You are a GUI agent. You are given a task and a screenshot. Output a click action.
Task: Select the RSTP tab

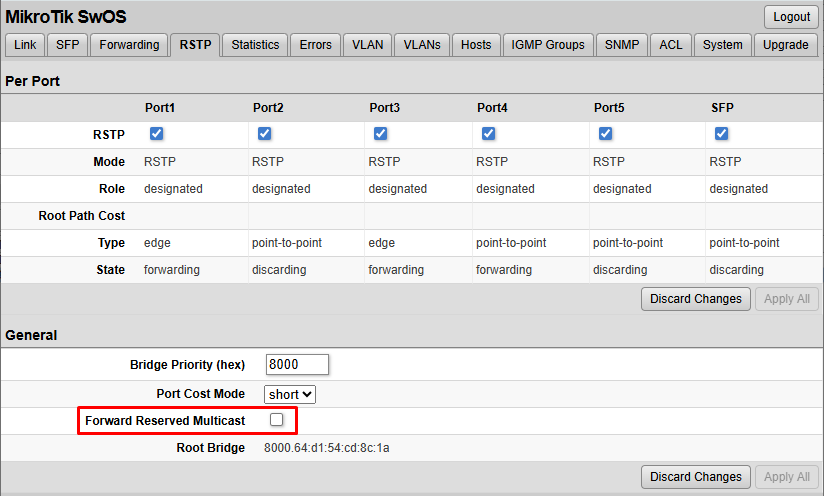tap(195, 45)
